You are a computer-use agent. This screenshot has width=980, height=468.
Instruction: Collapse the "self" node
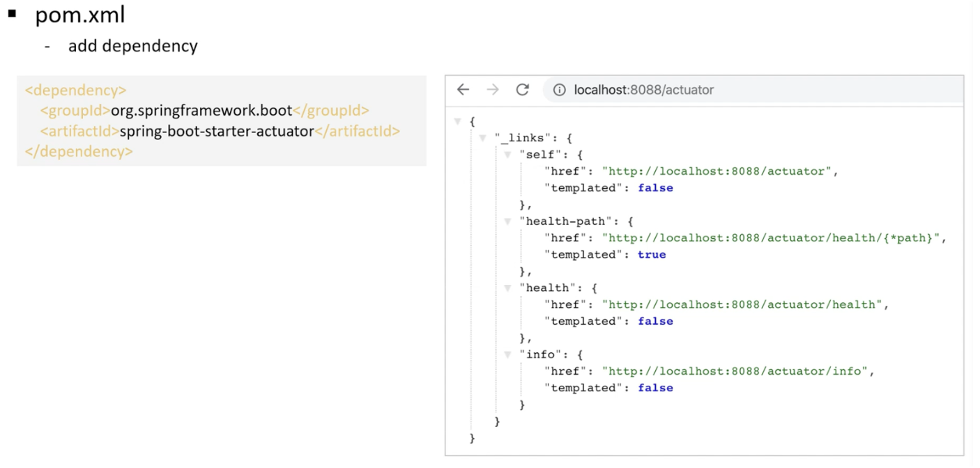tap(508, 155)
